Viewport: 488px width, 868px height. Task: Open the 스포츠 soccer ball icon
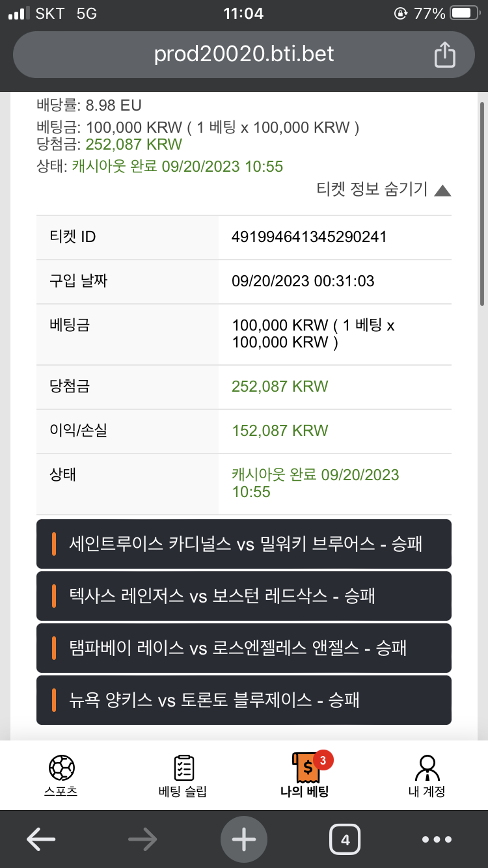point(61,768)
